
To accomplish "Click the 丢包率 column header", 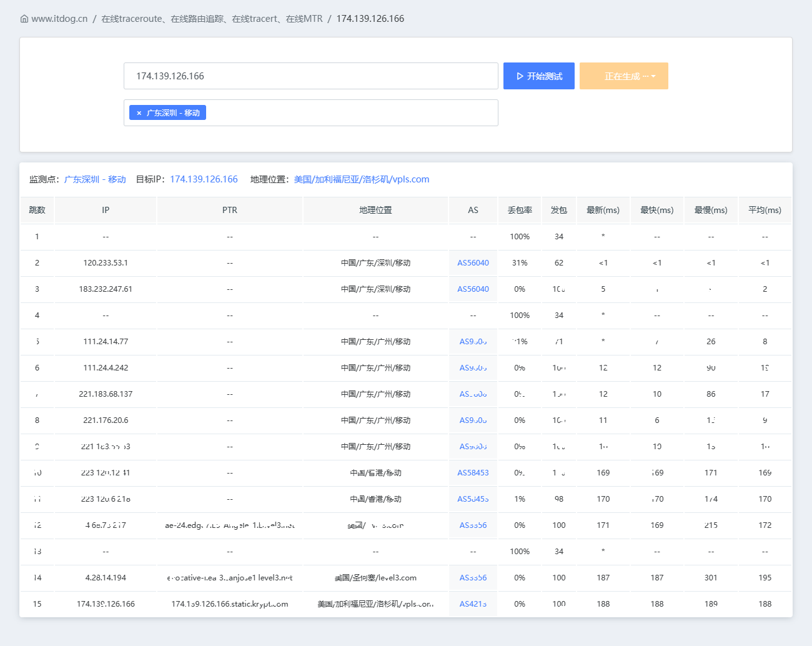I will coord(520,210).
